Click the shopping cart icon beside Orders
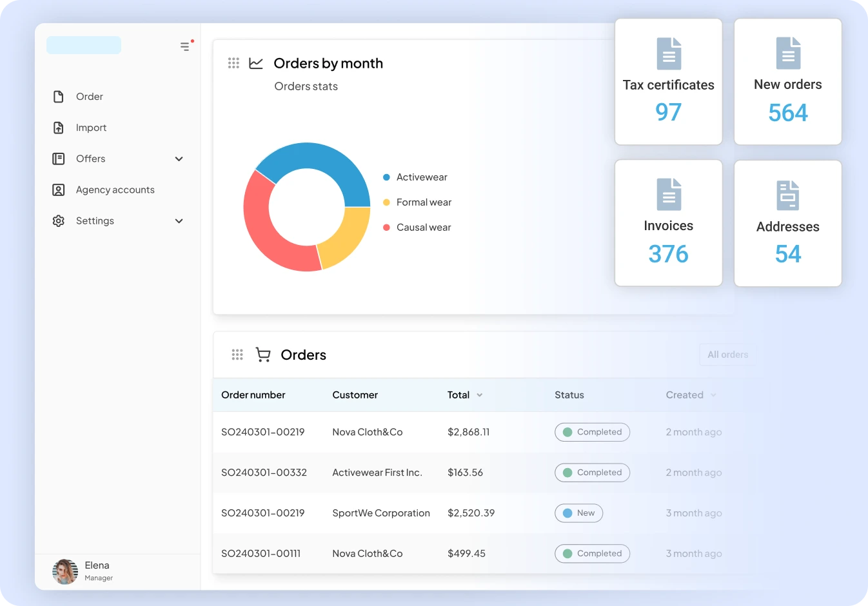Viewport: 868px width, 606px height. point(262,355)
